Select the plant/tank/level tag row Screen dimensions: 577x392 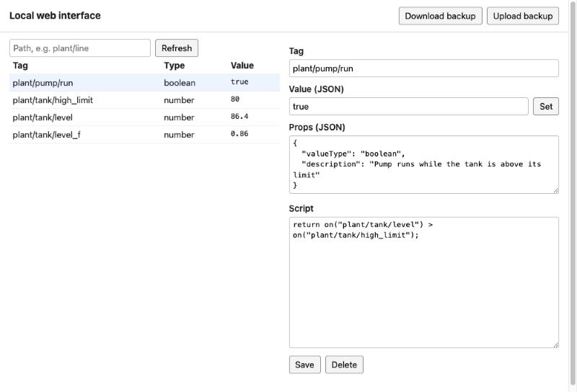click(x=144, y=117)
